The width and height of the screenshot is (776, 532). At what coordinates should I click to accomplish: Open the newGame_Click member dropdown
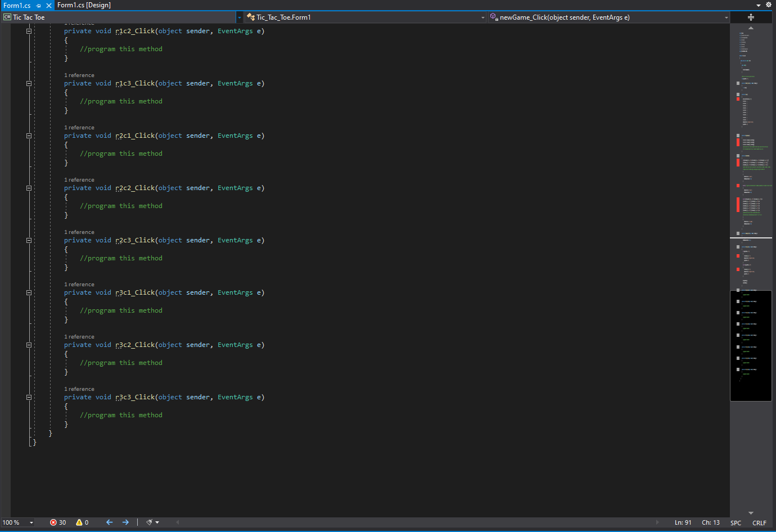click(726, 17)
